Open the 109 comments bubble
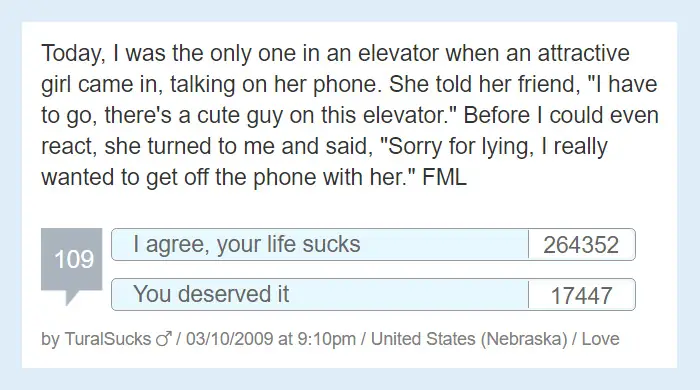Screen dimensions: 700x390 71,259
